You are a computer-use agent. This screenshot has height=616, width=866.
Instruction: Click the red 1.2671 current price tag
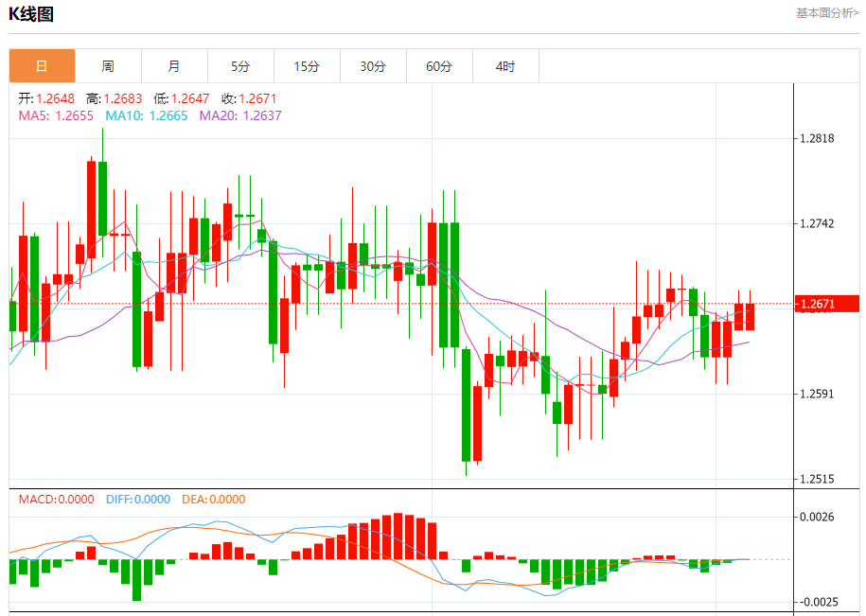tap(827, 304)
